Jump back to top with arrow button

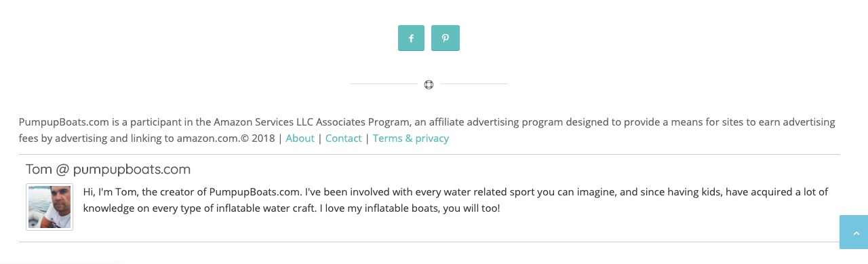(854, 232)
